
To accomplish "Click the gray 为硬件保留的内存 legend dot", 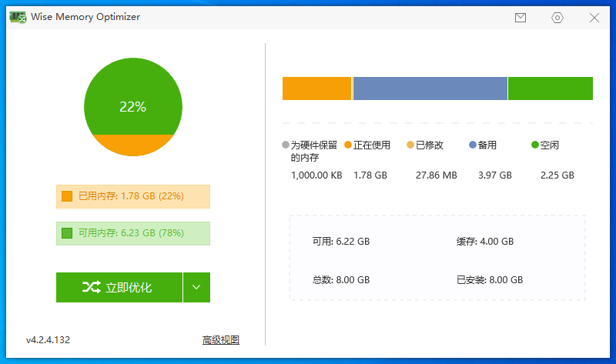I will [x=286, y=145].
